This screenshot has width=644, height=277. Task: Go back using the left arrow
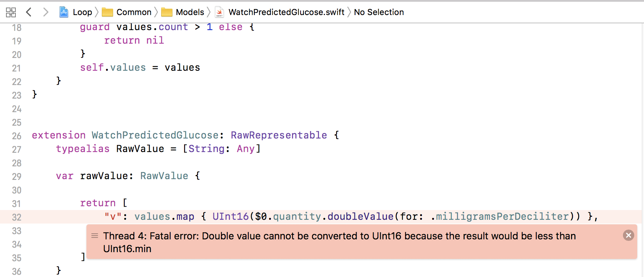[29, 12]
